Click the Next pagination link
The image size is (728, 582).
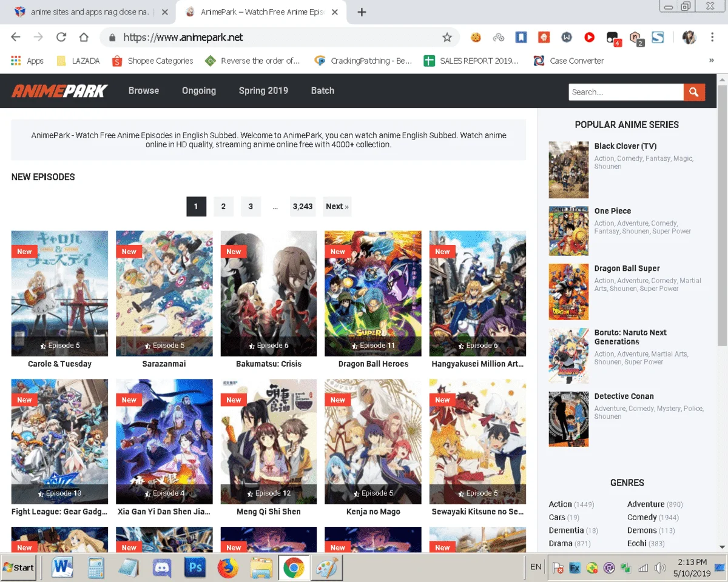337,206
